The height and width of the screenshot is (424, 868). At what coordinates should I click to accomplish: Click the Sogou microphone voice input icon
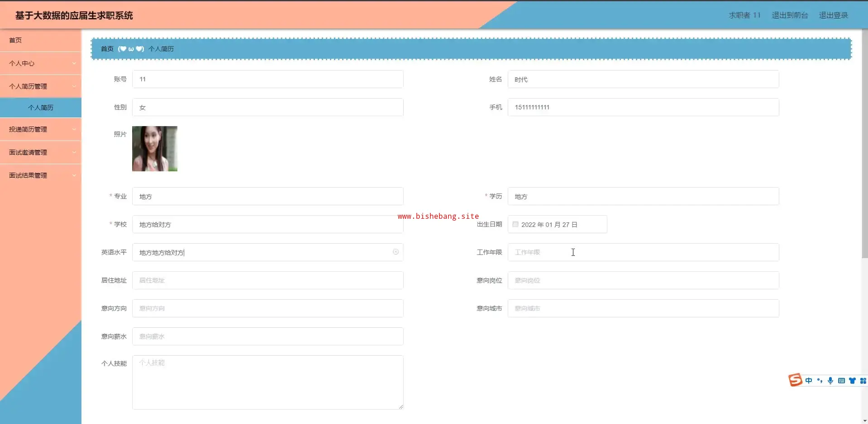[830, 381]
